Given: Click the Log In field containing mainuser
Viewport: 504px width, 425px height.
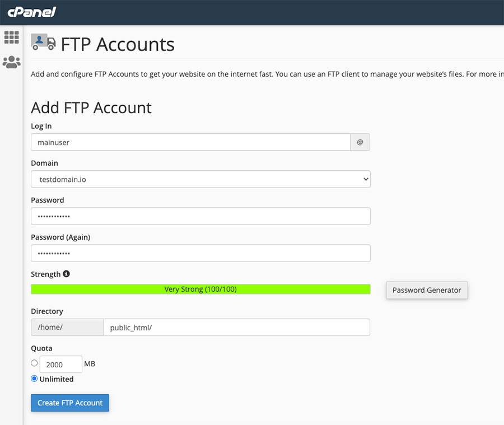Looking at the screenshot, I should pos(190,142).
